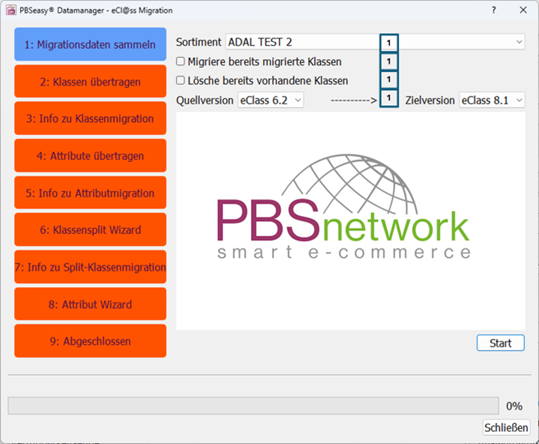
Task: Click the migration progress bar
Action: click(253, 406)
